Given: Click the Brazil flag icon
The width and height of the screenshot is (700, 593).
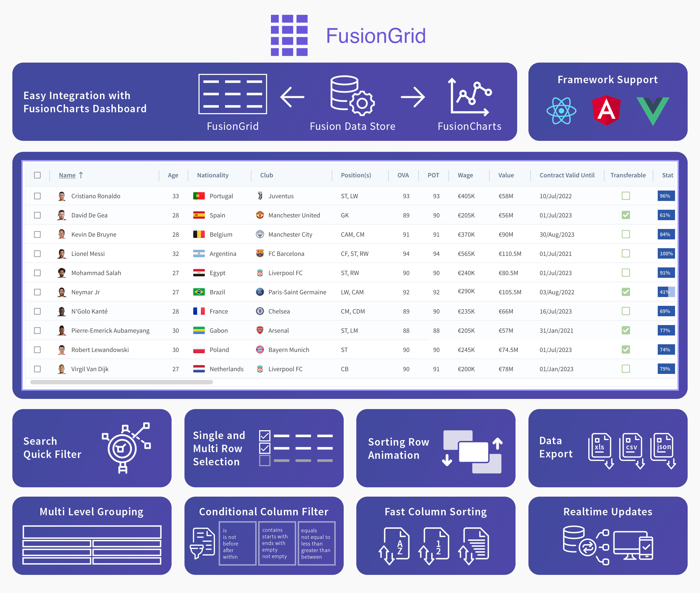Looking at the screenshot, I should pyautogui.click(x=199, y=292).
